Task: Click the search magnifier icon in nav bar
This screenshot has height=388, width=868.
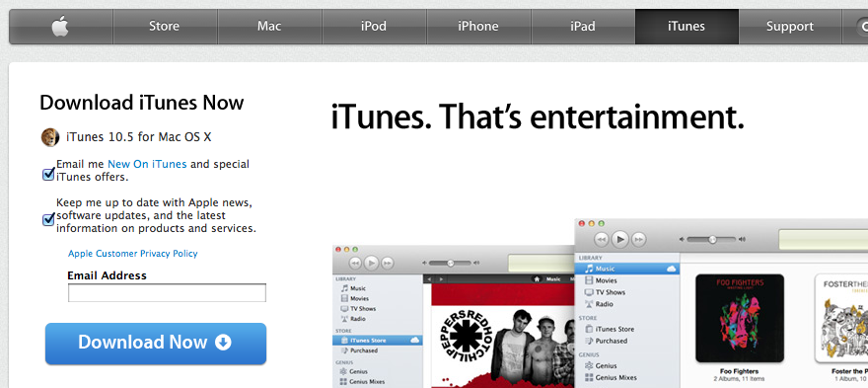Action: (862, 26)
